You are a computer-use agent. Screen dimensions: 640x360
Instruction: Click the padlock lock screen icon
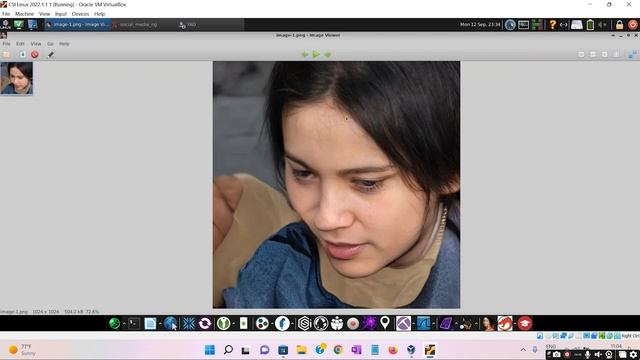[619, 24]
